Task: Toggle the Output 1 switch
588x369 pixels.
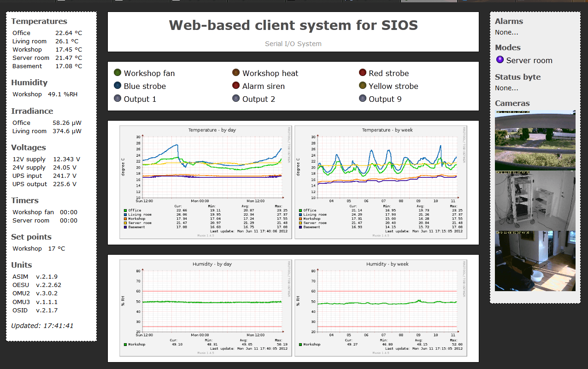Action: click(118, 99)
